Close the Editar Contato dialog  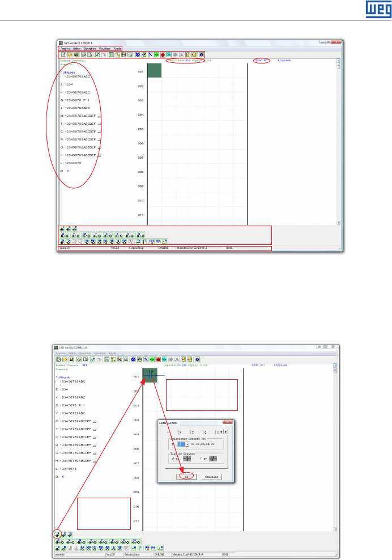point(228,422)
